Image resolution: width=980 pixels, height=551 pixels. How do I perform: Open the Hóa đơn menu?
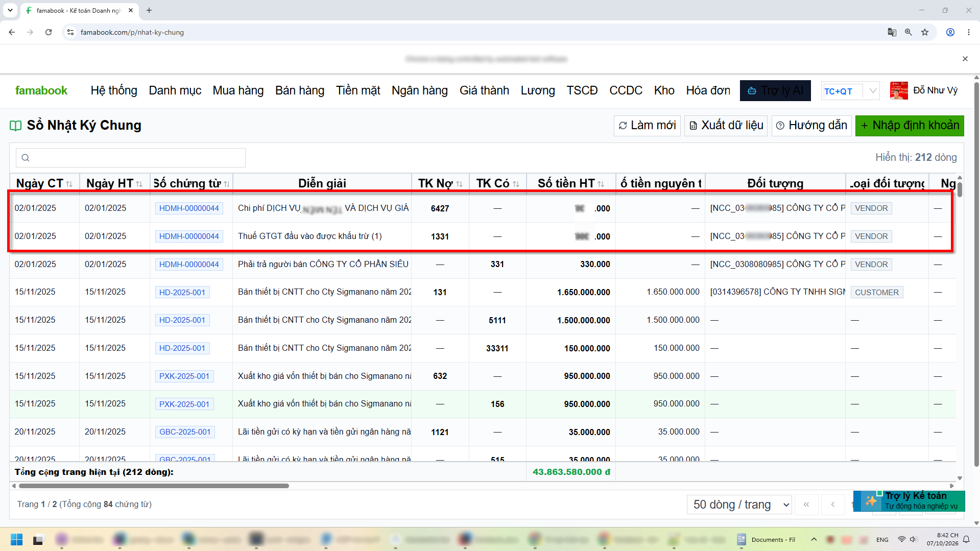(x=708, y=90)
